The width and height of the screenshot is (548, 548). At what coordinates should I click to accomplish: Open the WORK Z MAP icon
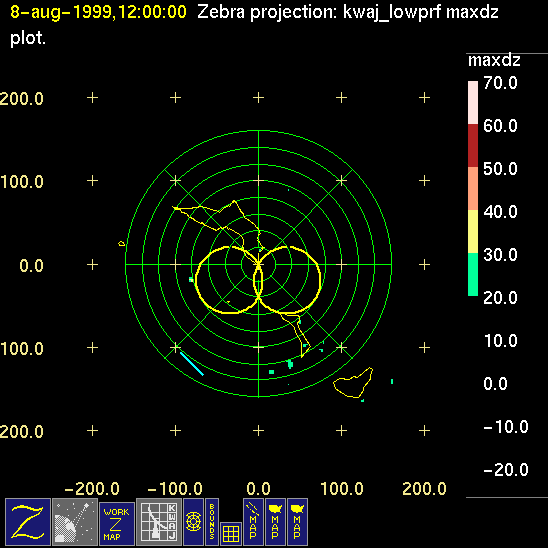point(117,524)
